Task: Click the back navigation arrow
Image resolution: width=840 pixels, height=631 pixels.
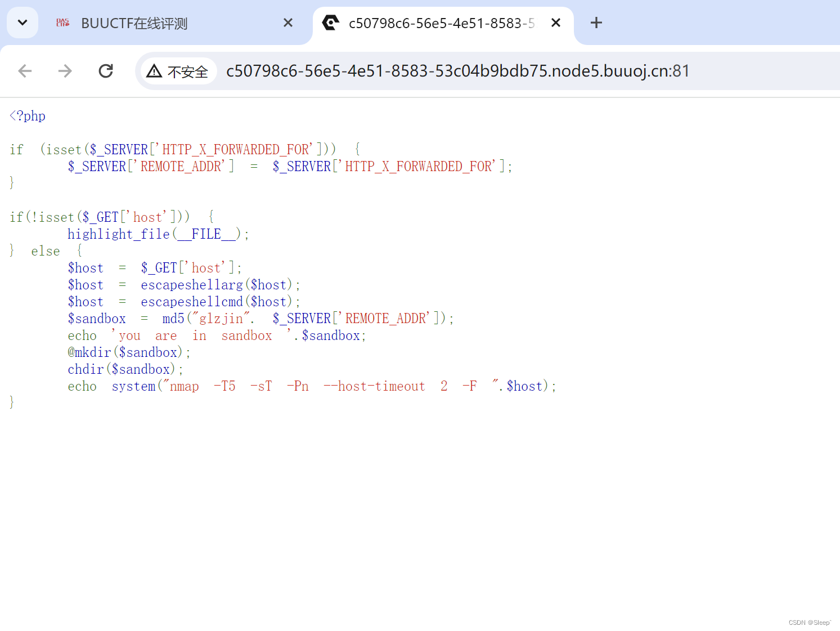Action: point(24,70)
